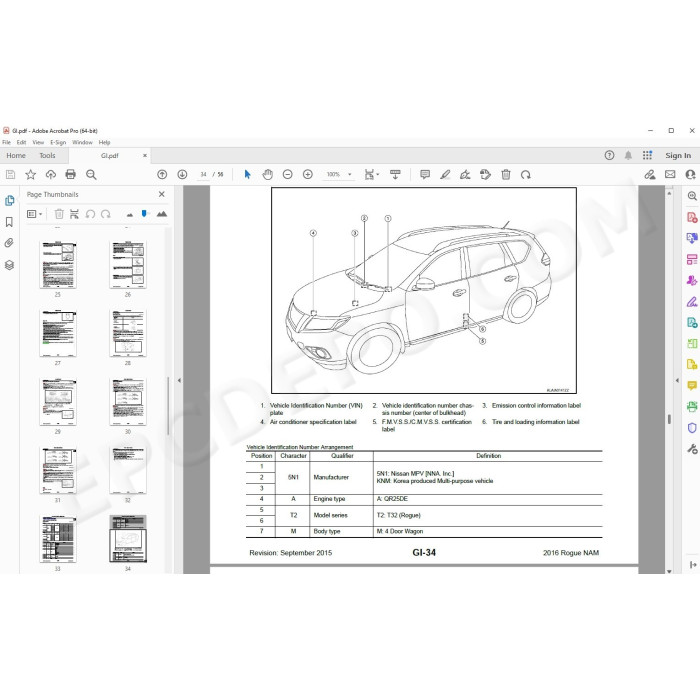Open the Edit menu

coord(21,142)
